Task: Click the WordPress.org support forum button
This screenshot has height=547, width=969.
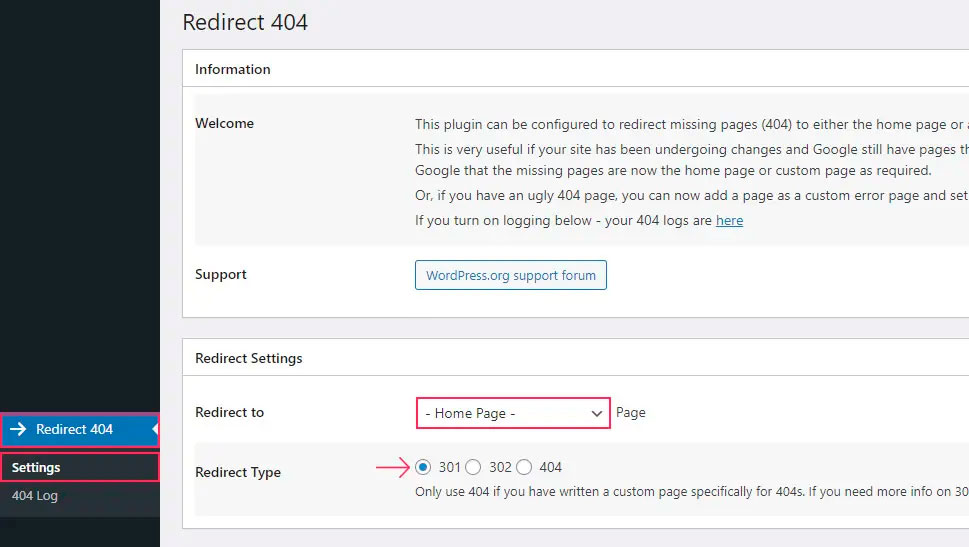Action: pyautogui.click(x=510, y=275)
